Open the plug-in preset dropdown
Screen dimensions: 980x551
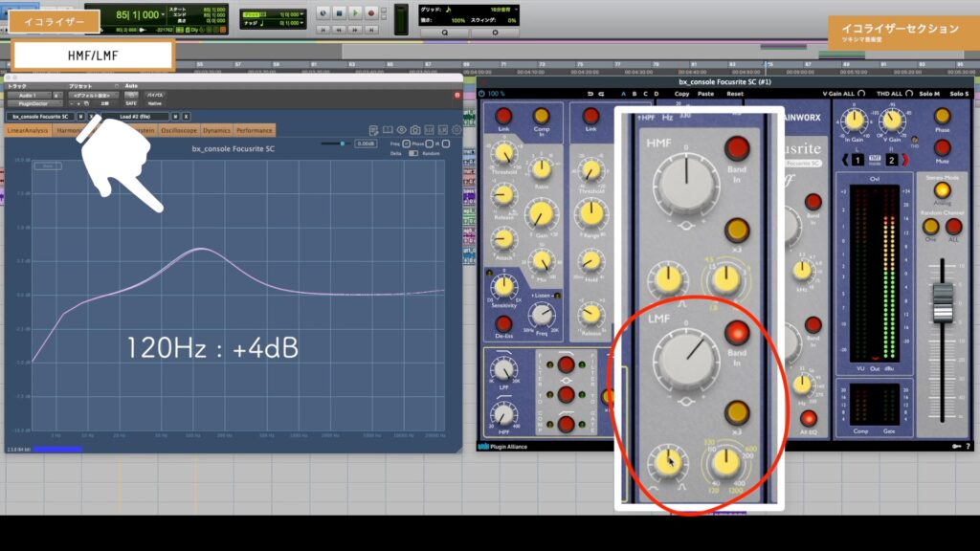pyautogui.click(x=93, y=96)
